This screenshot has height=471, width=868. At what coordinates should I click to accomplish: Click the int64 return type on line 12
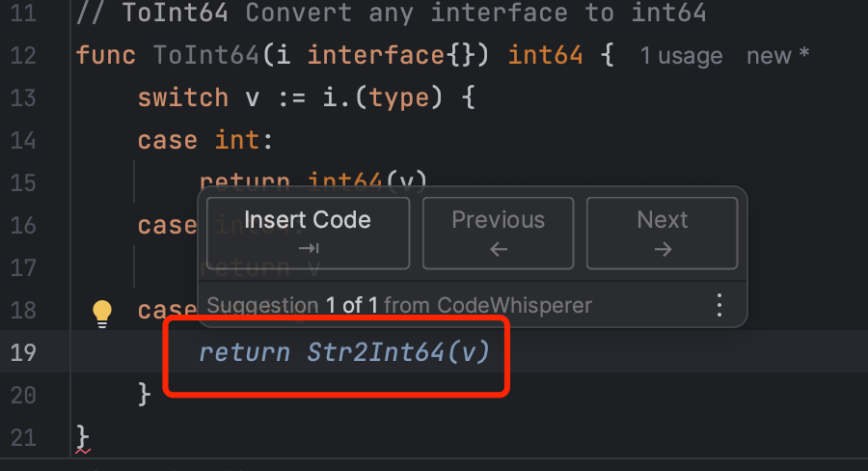point(546,55)
